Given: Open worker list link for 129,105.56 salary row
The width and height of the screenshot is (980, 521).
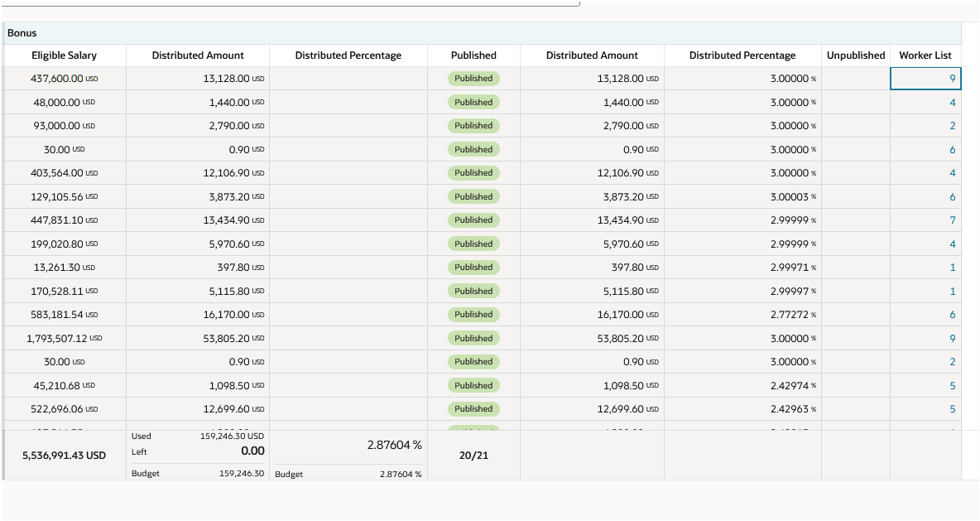Looking at the screenshot, I should [953, 197].
